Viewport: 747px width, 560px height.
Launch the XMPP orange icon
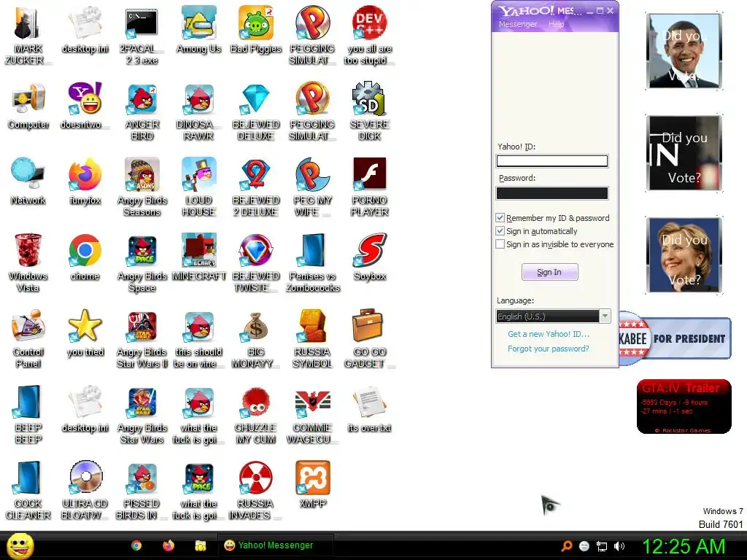pyautogui.click(x=312, y=485)
